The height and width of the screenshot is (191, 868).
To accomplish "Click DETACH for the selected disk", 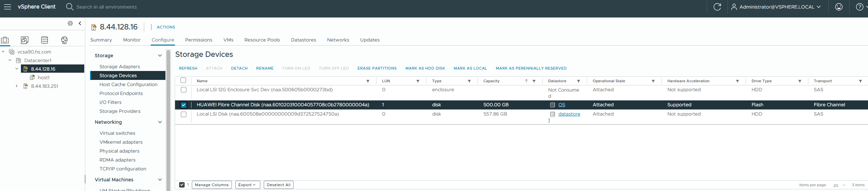I will pos(239,68).
